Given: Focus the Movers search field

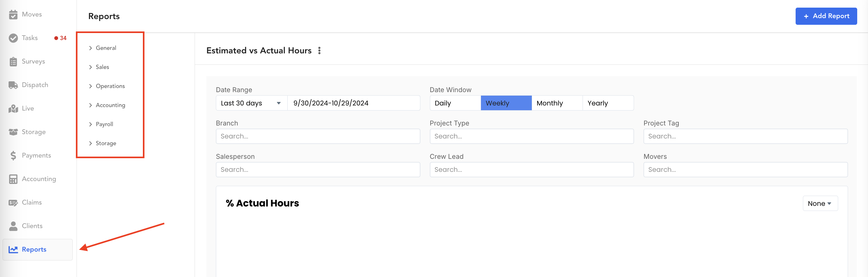Looking at the screenshot, I should [x=745, y=170].
